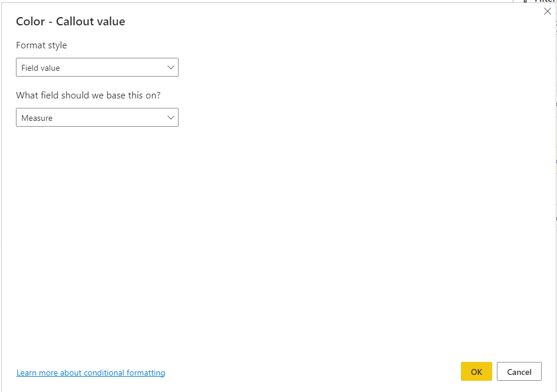Confirm the color settings with OK
This screenshot has height=392, width=557.
pos(476,371)
